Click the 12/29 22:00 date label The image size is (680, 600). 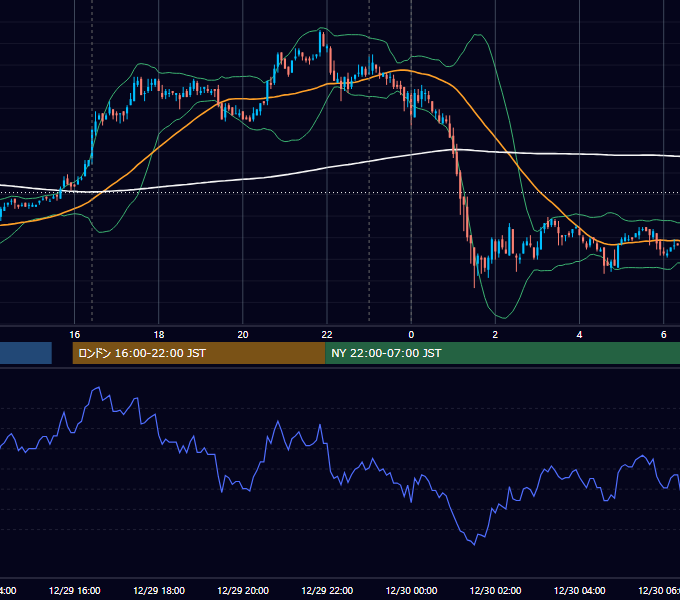point(327,590)
